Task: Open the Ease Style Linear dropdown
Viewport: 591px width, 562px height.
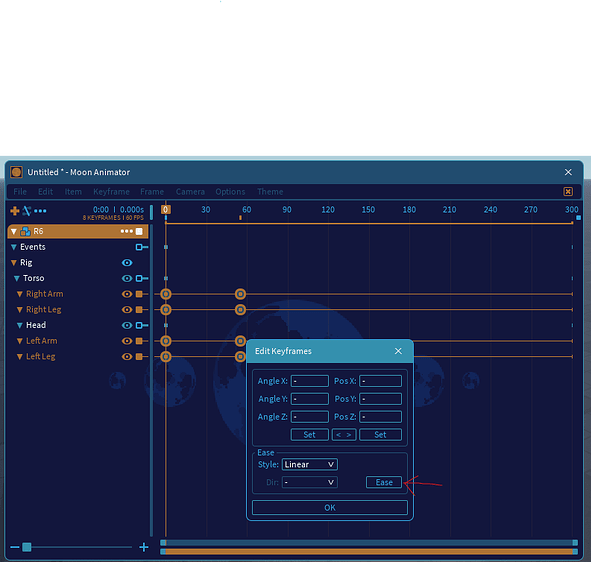Action: point(309,464)
